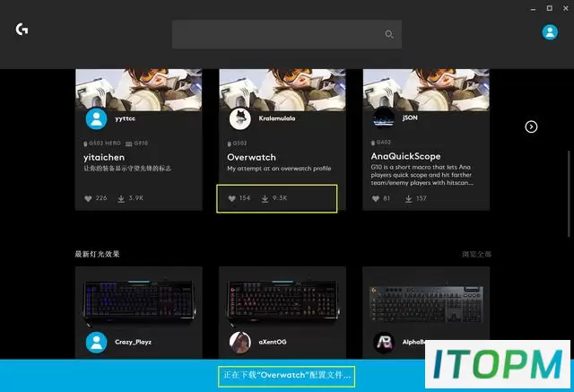Viewport: 574px width, 392px height.
Task: Click 'My attempt at an overwatch profile' description
Action: click(x=279, y=169)
